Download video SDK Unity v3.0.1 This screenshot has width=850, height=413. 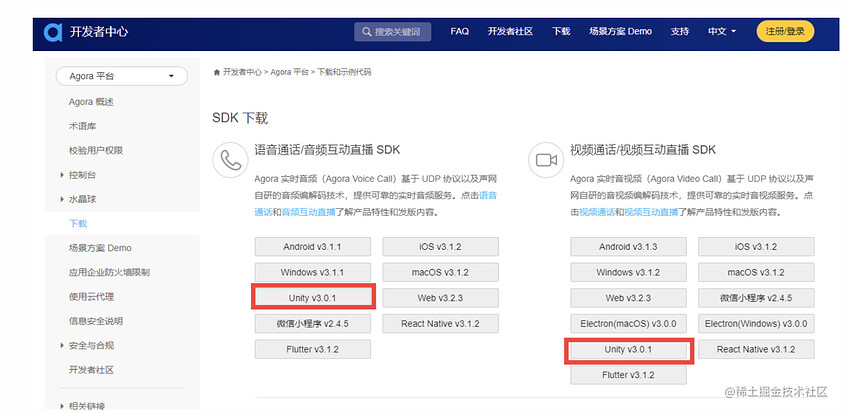(628, 349)
